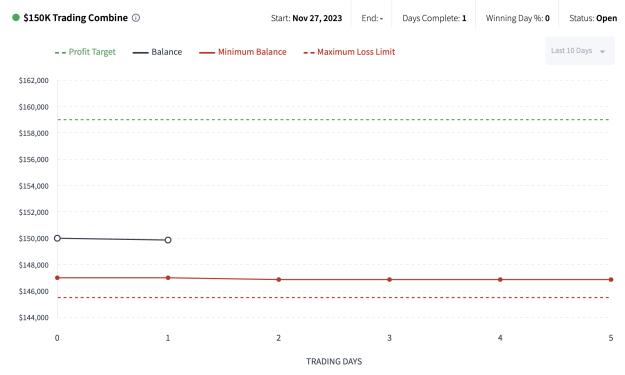Screen dimensions: 625x375
Task: Click the $154,000 y-axis label
Action: tap(33, 186)
